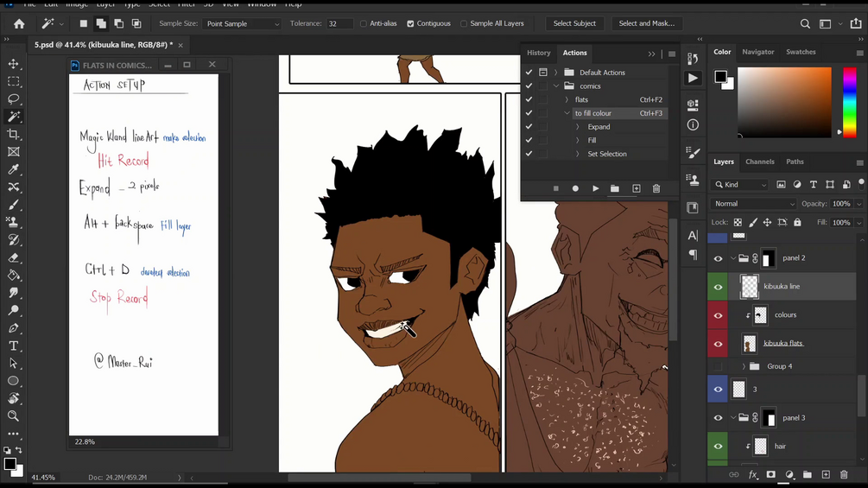868x488 pixels.
Task: Select the Clone Stamp tool
Action: [13, 222]
